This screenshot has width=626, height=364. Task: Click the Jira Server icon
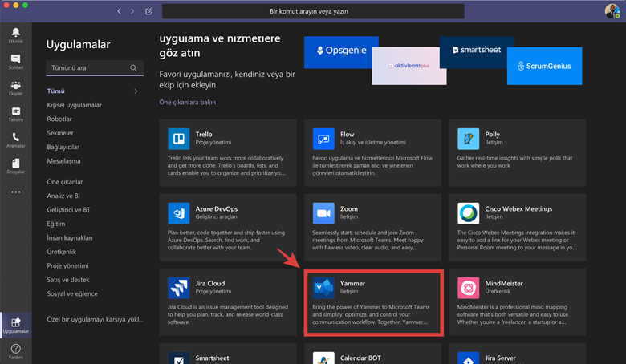point(469,358)
